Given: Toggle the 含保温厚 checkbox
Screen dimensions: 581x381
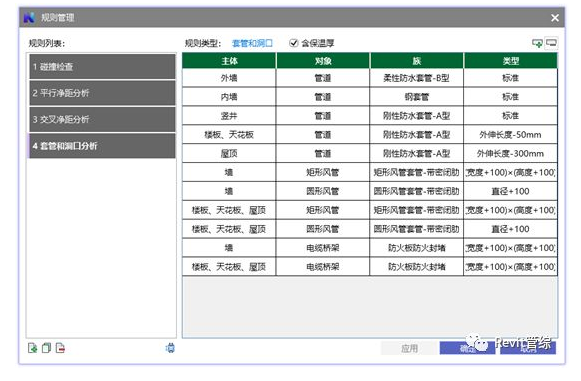Looking at the screenshot, I should click(293, 43).
